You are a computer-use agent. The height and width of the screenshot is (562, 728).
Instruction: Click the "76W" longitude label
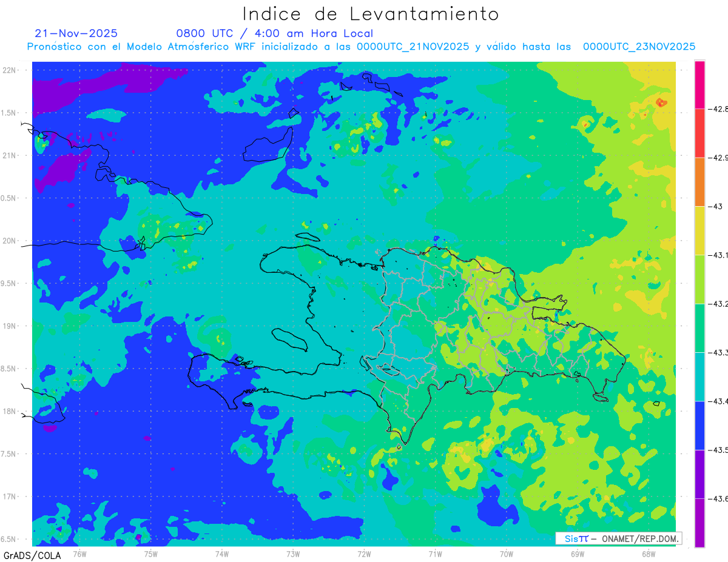tap(79, 554)
